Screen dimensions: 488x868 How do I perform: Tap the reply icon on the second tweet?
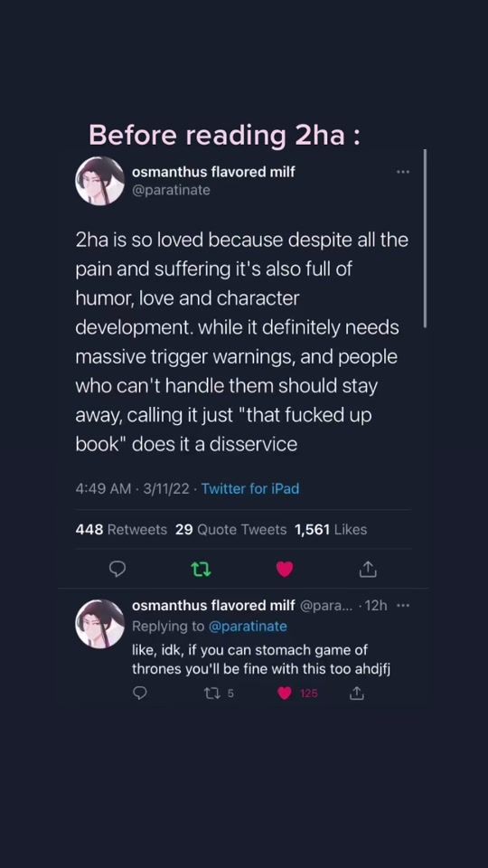pos(141,693)
